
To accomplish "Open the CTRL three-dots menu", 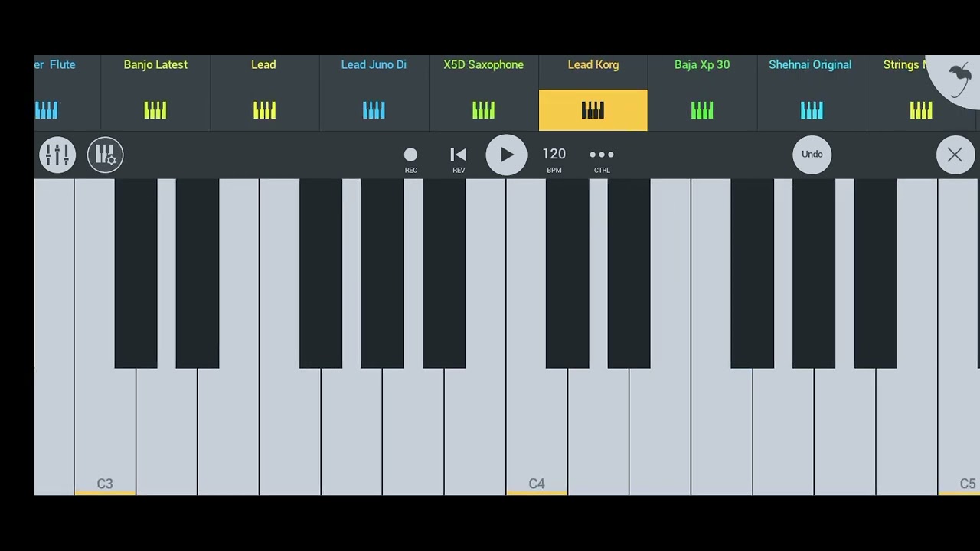I will point(602,159).
